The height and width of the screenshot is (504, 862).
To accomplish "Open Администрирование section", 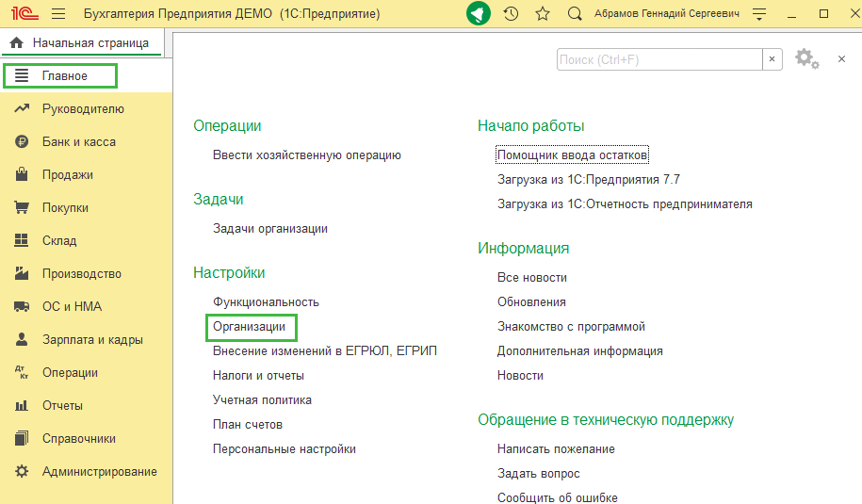I will pyautogui.click(x=99, y=471).
